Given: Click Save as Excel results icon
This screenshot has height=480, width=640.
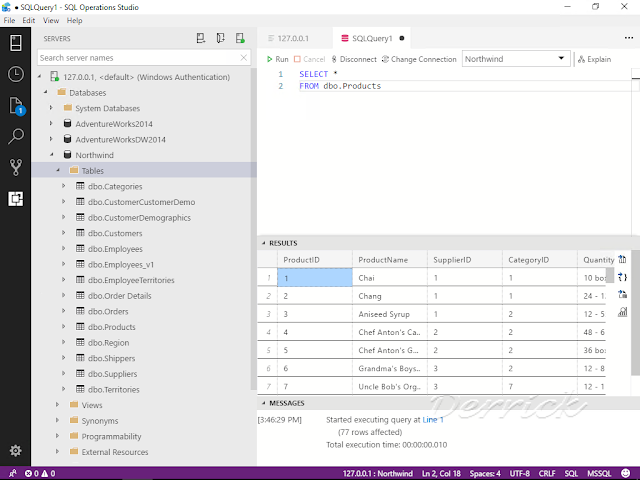Looking at the screenshot, I should coord(622,294).
